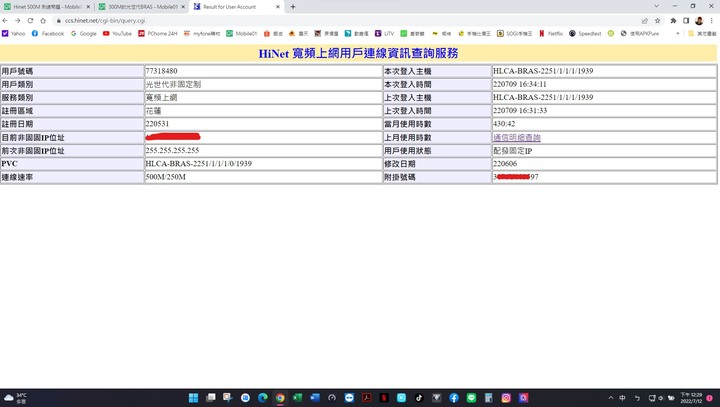This screenshot has height=407, width=720.
Task: Open the LiTV bookmark
Action: click(384, 34)
